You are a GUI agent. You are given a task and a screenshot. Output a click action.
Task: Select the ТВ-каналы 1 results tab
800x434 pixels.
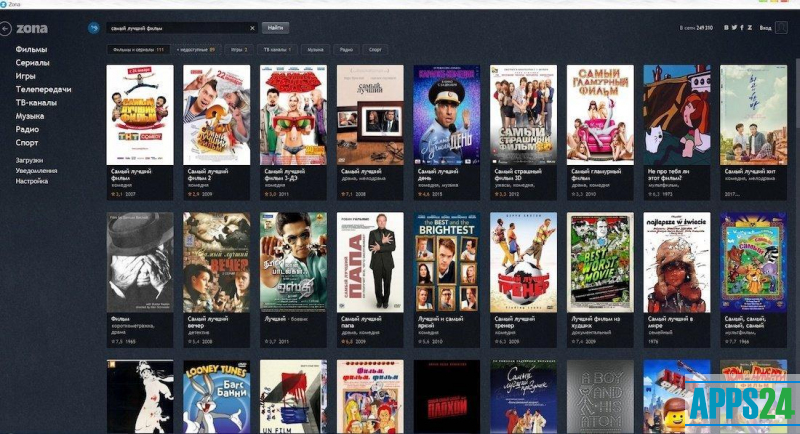click(x=277, y=49)
